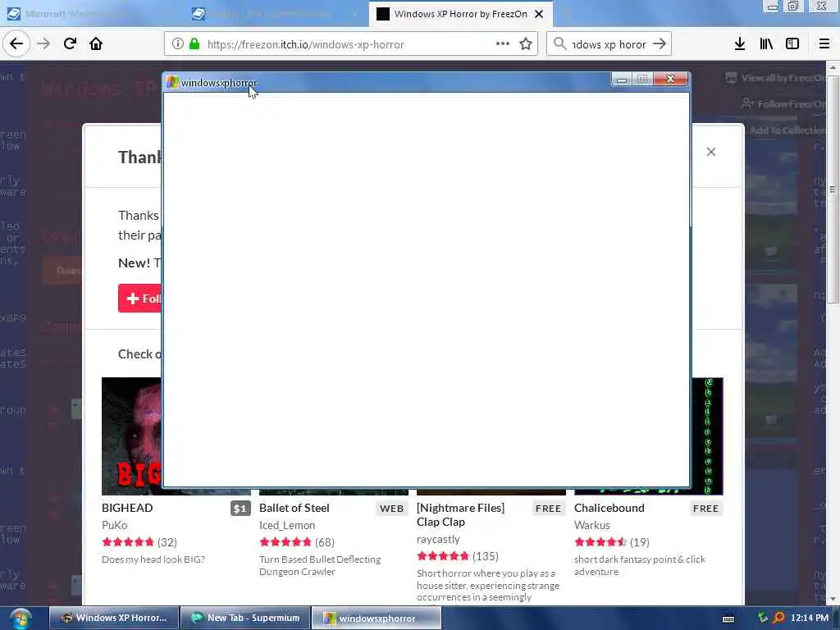Restore down the Firefox window

click(793, 7)
